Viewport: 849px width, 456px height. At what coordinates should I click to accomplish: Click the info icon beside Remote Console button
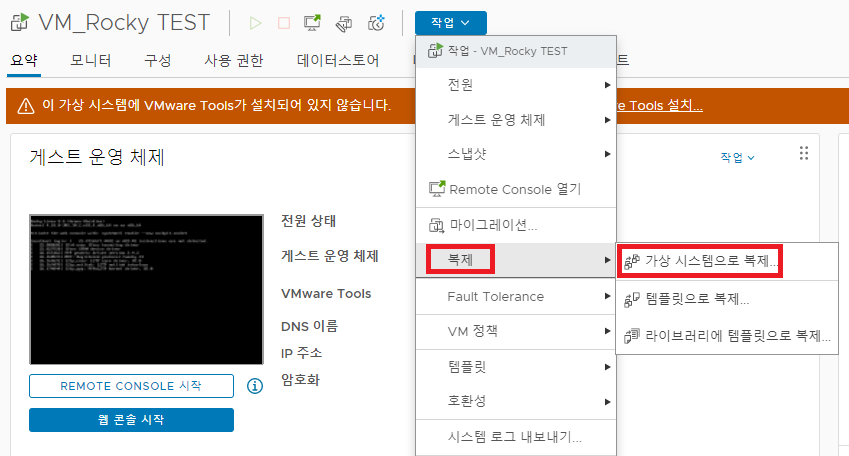pyautogui.click(x=255, y=386)
